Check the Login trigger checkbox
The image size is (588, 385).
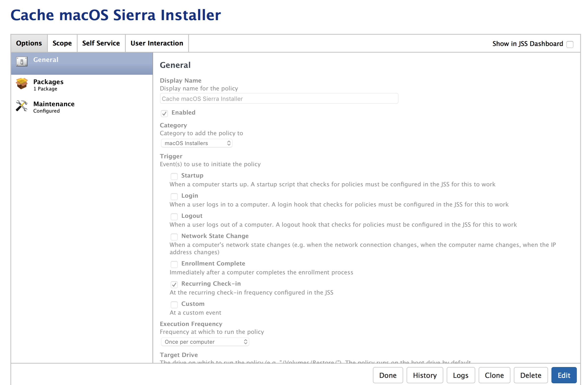pos(174,197)
